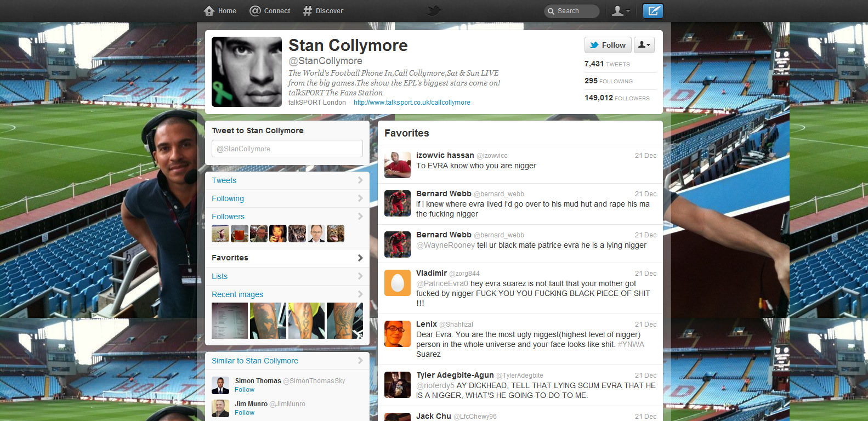Click the compose new tweet icon
Screen dimensions: 868x421
point(653,11)
